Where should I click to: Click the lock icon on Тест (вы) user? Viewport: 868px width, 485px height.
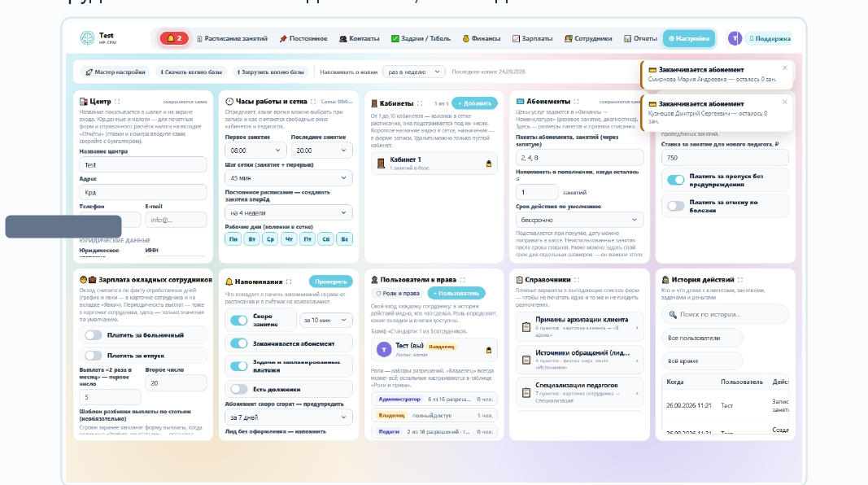click(x=488, y=350)
